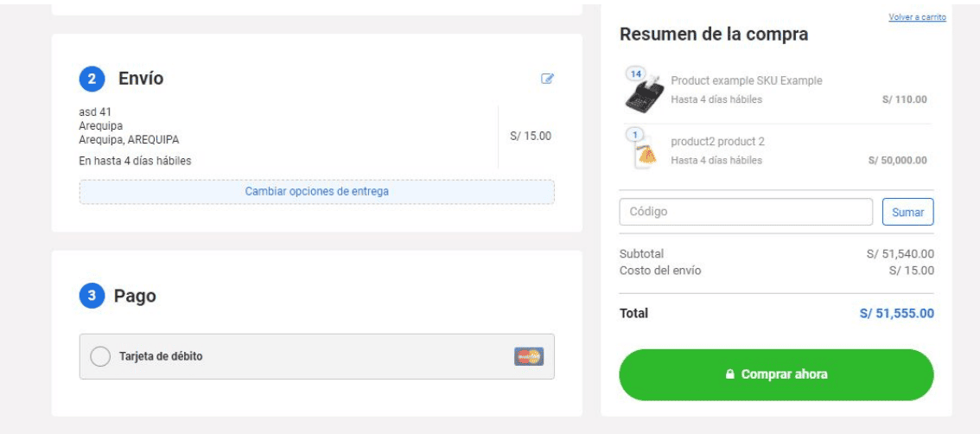This screenshot has width=980, height=434.
Task: Click the Mastercard logo icon
Action: point(528,356)
